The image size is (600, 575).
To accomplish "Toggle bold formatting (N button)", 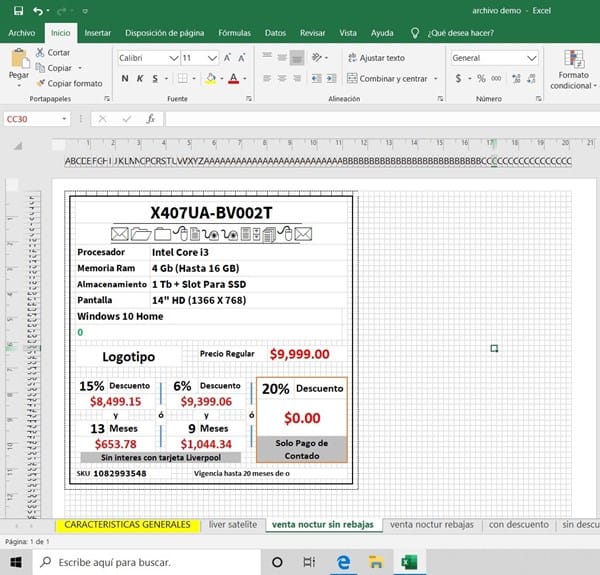I will 125,78.
